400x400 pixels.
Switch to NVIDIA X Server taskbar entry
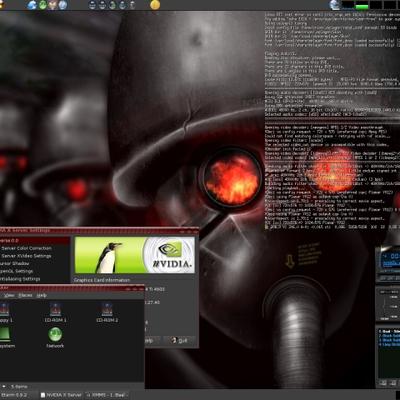(x=61, y=395)
